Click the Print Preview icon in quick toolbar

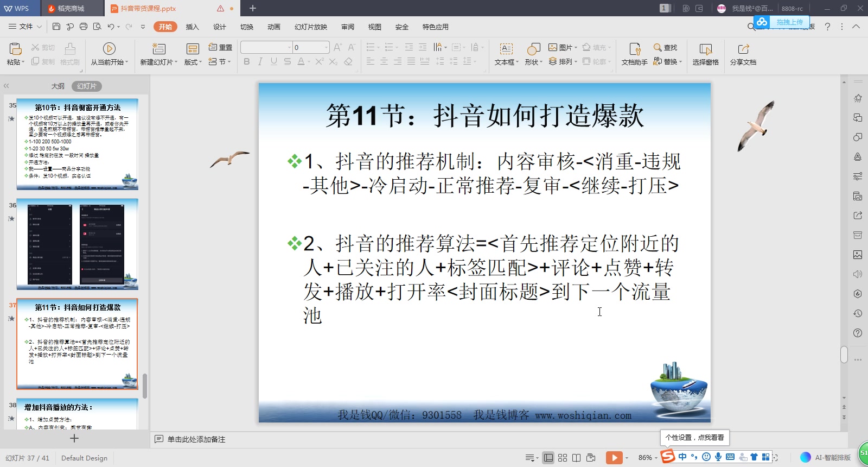[x=97, y=26]
